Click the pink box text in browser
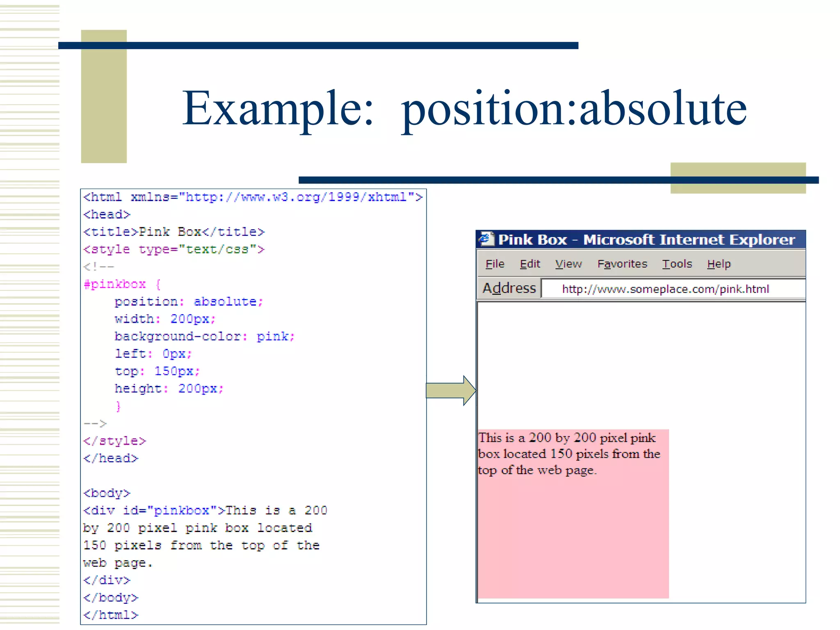Image resolution: width=840 pixels, height=630 pixels. coord(568,454)
